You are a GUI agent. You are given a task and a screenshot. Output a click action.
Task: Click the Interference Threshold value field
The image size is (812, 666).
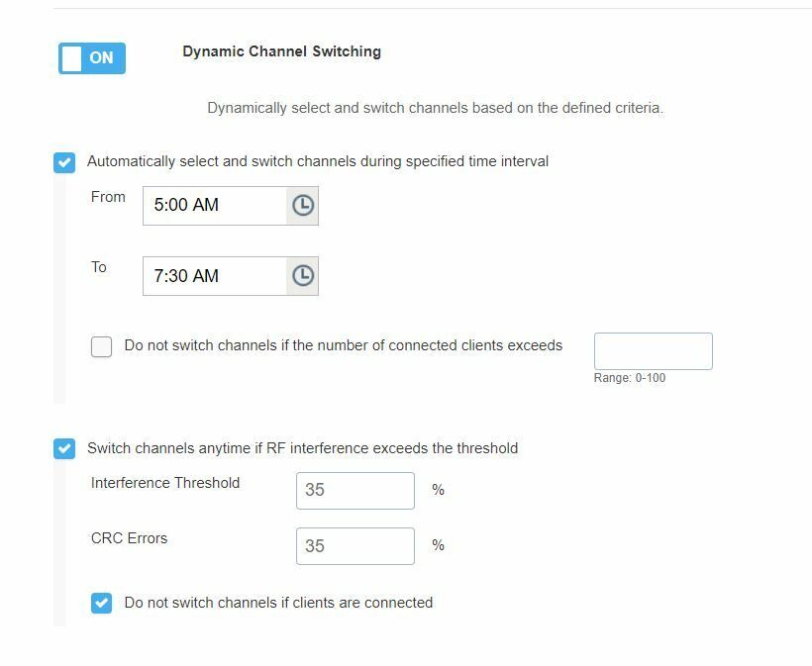pos(355,490)
